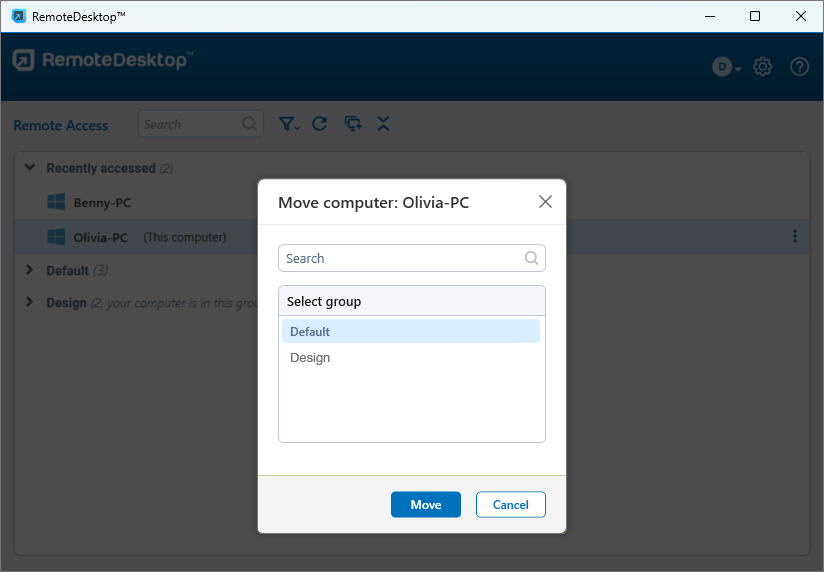
Task: Click the Remote Access tab label
Action: click(x=60, y=125)
